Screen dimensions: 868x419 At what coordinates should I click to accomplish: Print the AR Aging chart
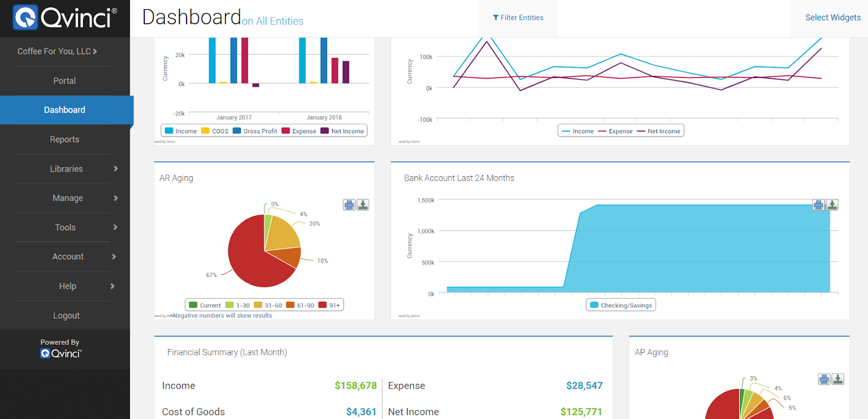pyautogui.click(x=349, y=205)
